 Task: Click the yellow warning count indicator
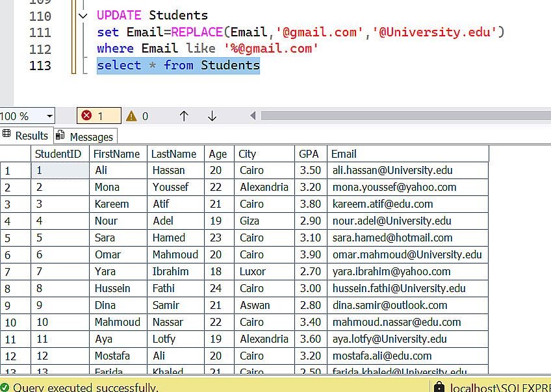137,116
